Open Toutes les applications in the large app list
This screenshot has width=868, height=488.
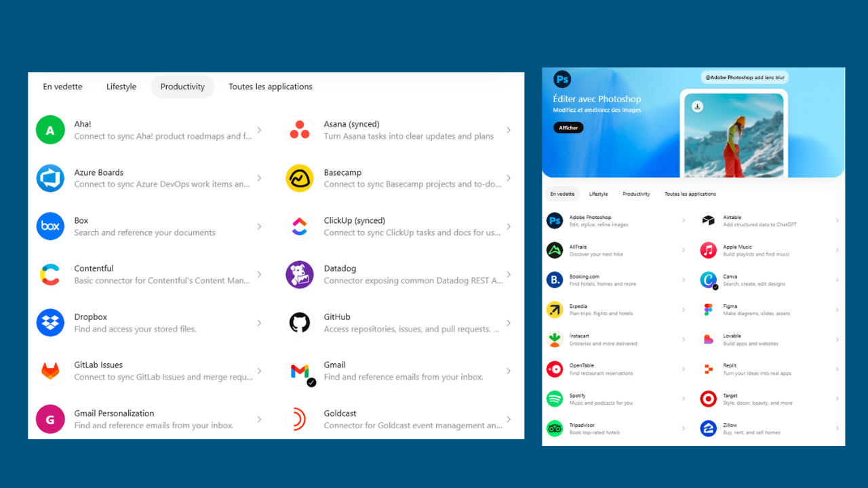tap(271, 87)
